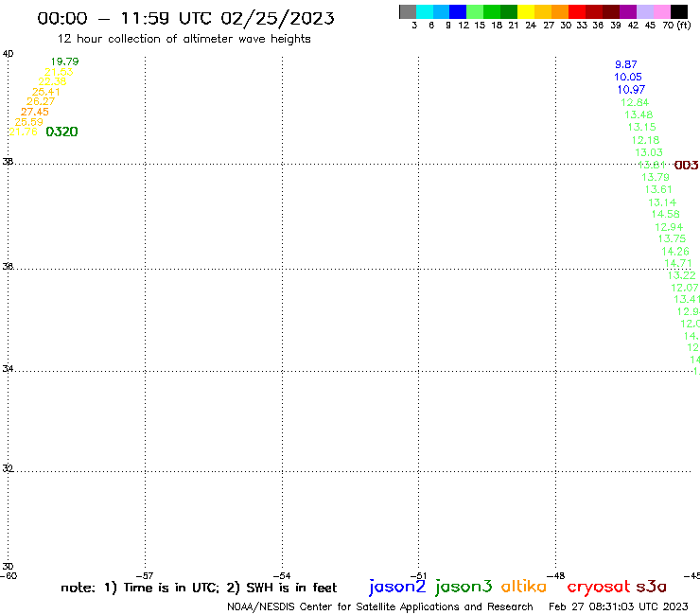Pick the orange swatch in the color scale
Viewport: 700px width, 615px height.
[x=560, y=11]
